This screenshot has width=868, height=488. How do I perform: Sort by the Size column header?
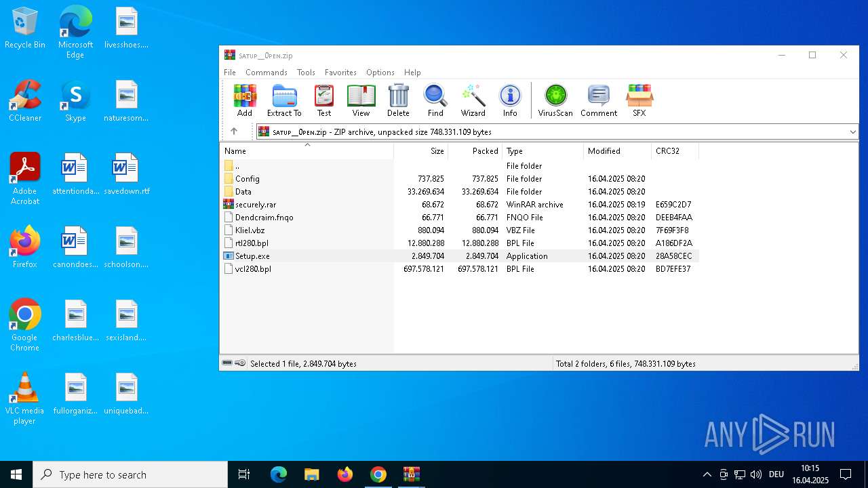pos(421,150)
